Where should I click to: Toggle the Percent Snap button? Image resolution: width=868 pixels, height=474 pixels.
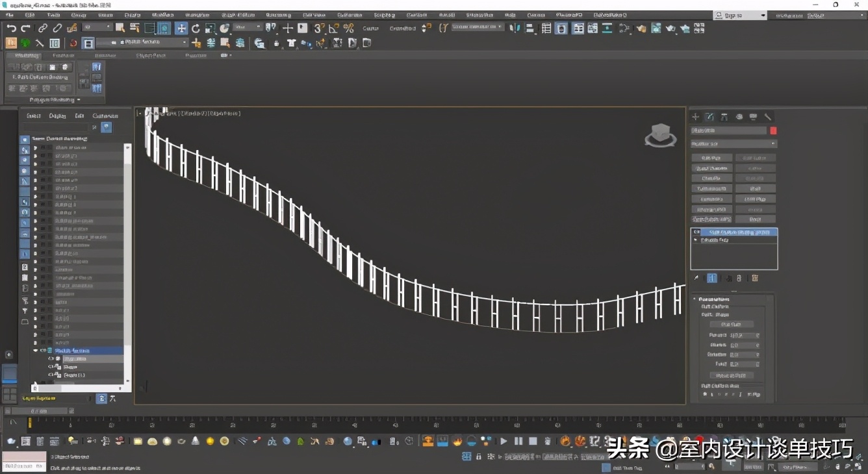tap(348, 28)
